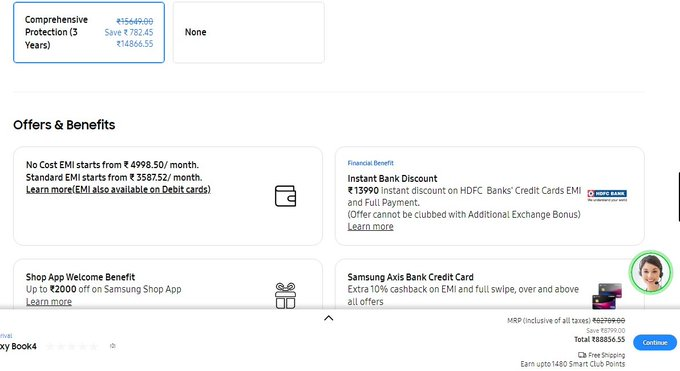Click the Total ₹88856.55 amount
Viewport: 680px width, 371px height.
(600, 339)
